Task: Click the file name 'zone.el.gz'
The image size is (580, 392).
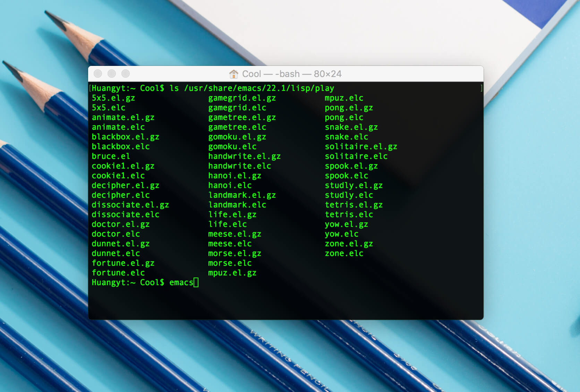Action: (349, 244)
